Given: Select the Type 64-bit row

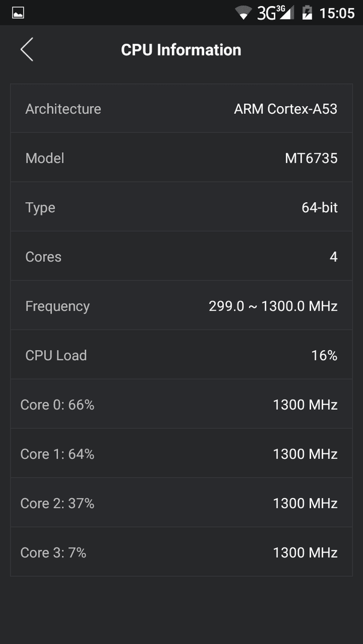Looking at the screenshot, I should pos(181,207).
